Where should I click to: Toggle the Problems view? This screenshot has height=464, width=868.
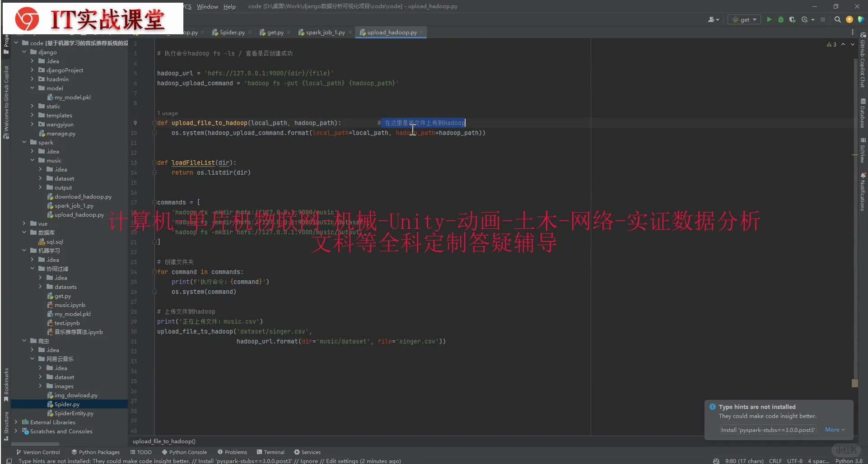[x=233, y=452]
